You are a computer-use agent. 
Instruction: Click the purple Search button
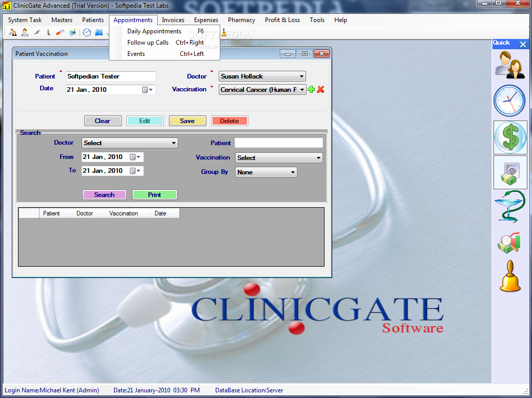(104, 194)
